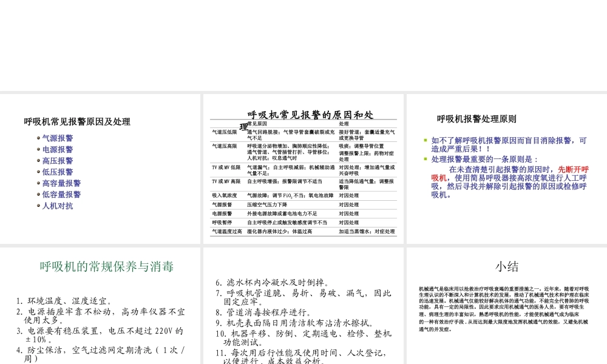Click the bullet icon beside 高压报警
Image resolution: width=607 pixels, height=364 pixels.
(x=38, y=160)
